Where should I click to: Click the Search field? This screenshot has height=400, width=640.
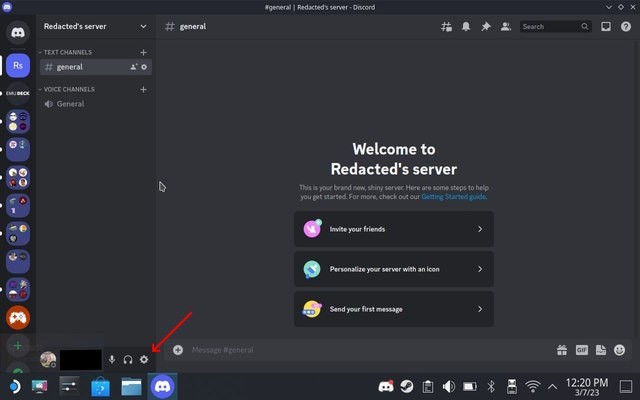pos(556,27)
